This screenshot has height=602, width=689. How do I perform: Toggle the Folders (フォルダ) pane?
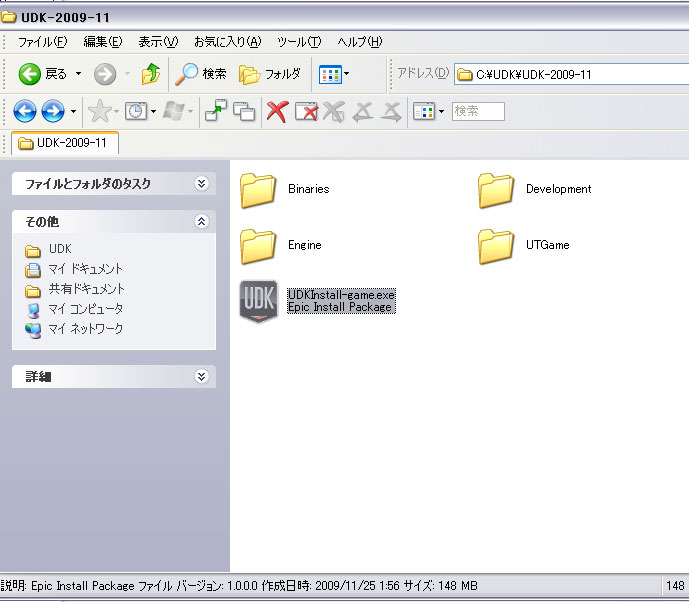tap(270, 74)
